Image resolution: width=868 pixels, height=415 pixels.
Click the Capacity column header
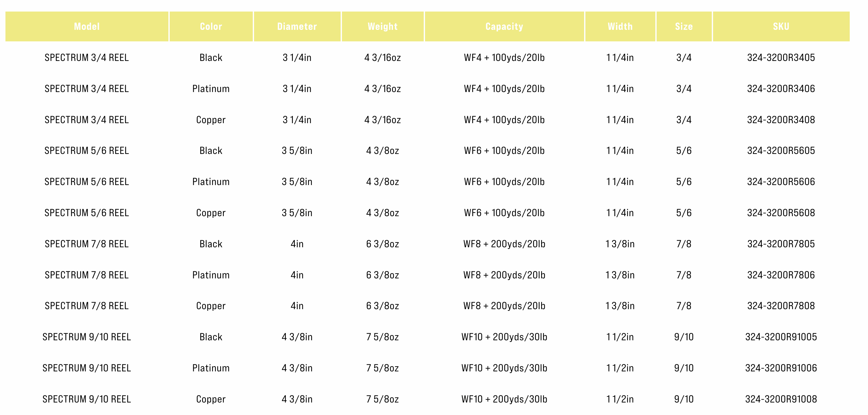point(504,27)
